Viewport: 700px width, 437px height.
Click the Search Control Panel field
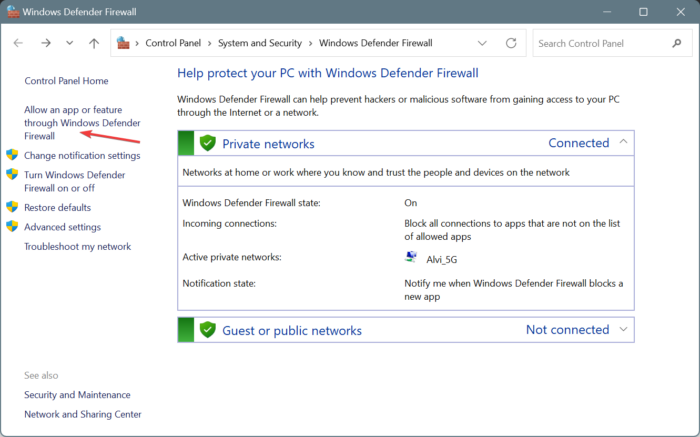tap(612, 43)
